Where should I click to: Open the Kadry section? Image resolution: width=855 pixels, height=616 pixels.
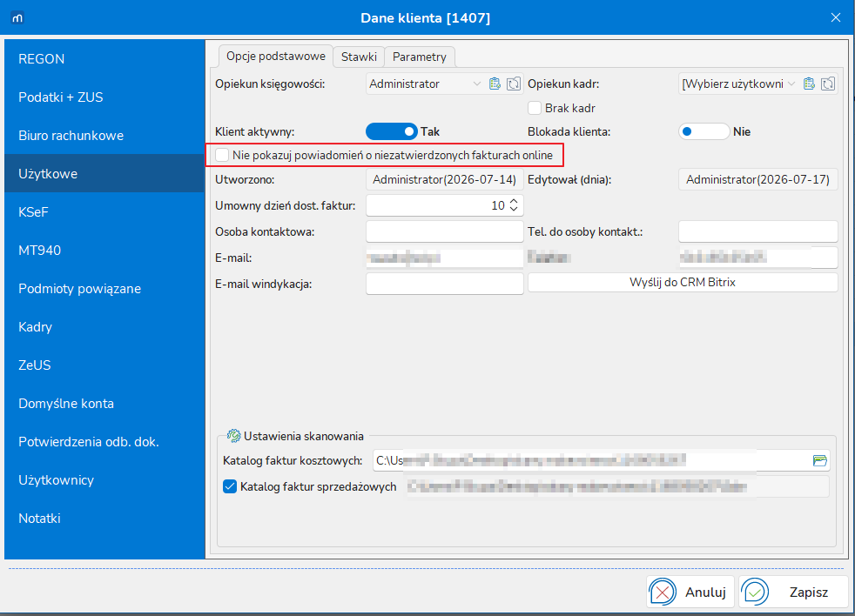click(104, 326)
